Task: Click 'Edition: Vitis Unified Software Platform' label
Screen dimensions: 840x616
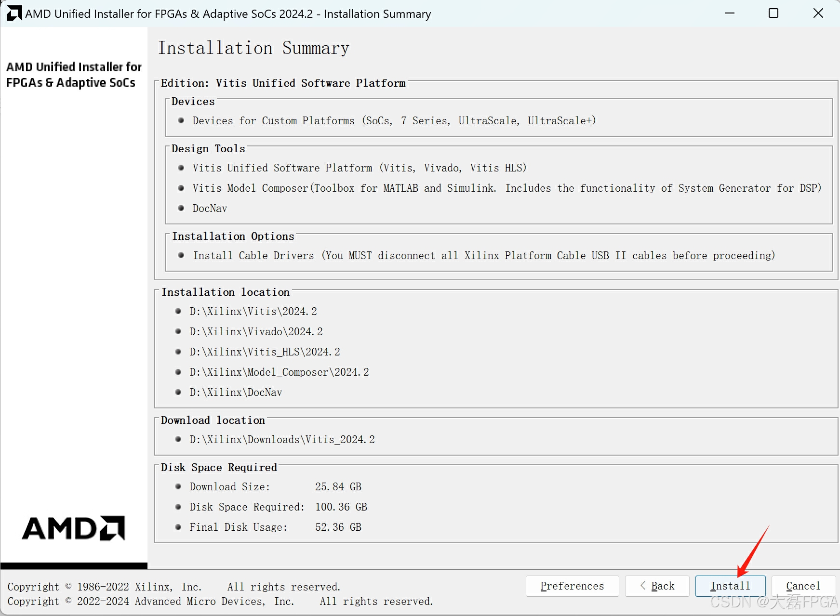Action: pos(283,83)
